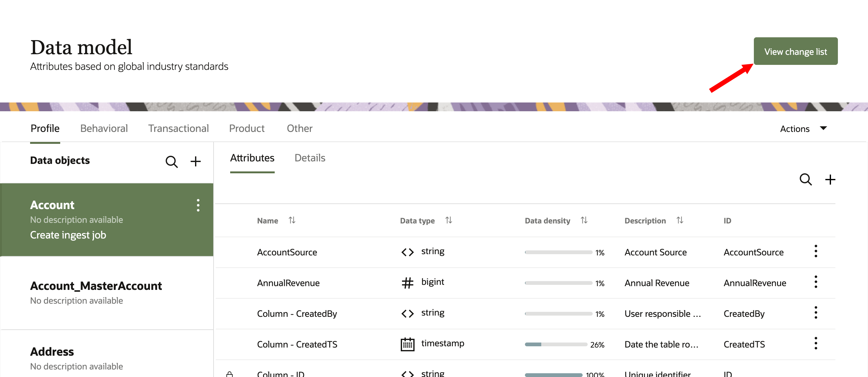Click the lock icon beside Column - ID
The height and width of the screenshot is (377, 868).
(x=231, y=374)
